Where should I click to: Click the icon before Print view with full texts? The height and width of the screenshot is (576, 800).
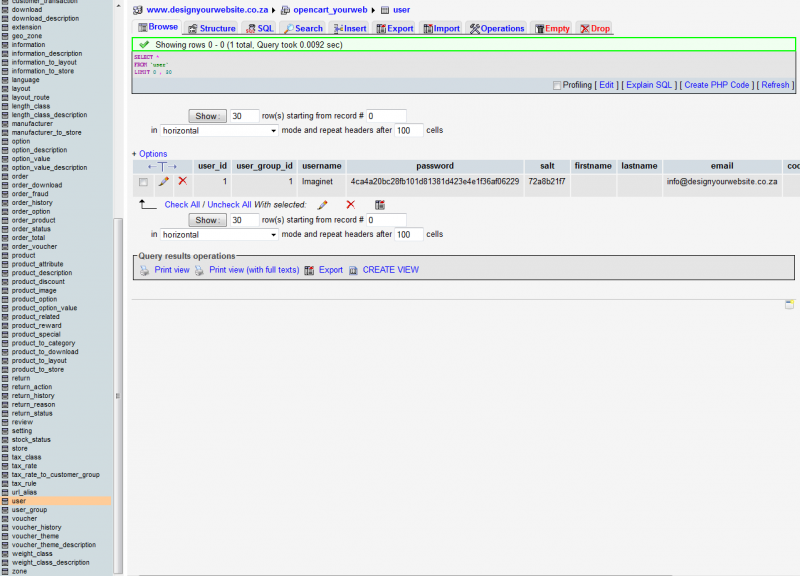tap(199, 270)
